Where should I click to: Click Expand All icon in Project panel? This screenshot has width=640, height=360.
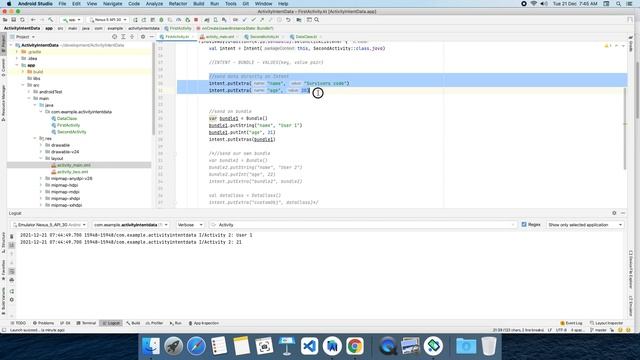point(123,37)
